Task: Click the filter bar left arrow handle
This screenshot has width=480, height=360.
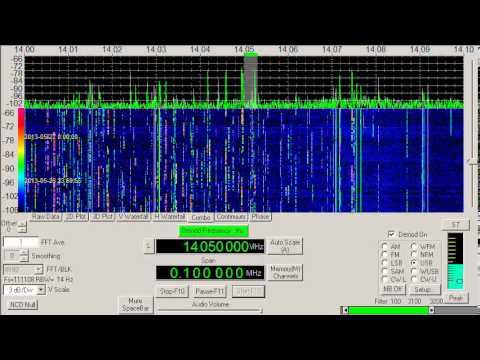Action: tap(345, 310)
